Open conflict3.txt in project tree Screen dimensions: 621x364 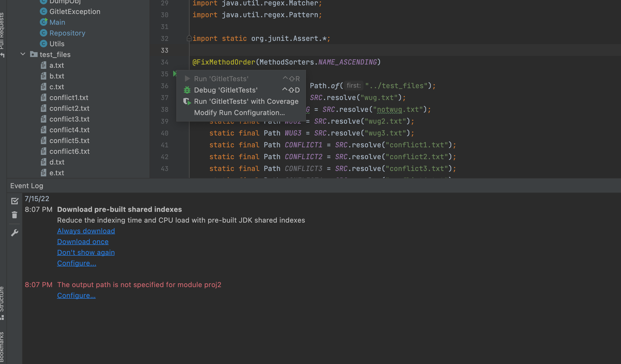(x=69, y=119)
